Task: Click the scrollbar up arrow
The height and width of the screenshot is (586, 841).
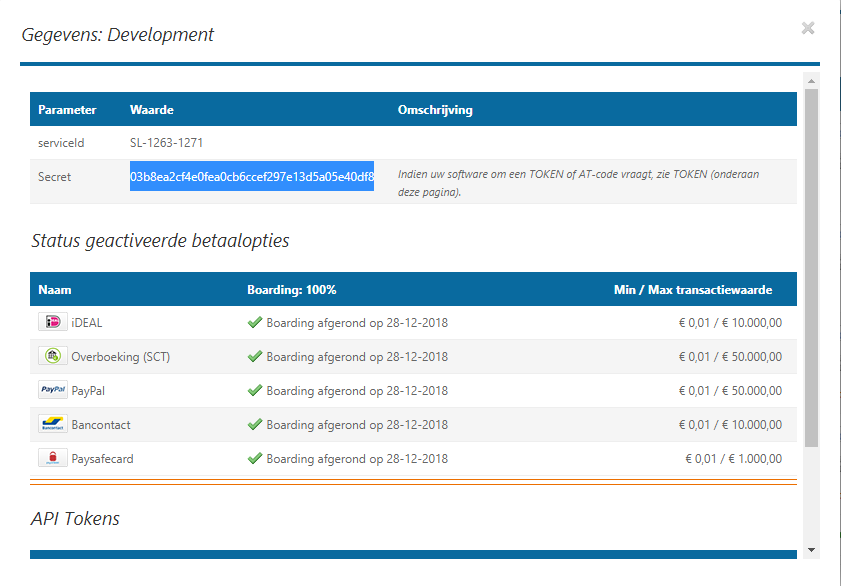Action: click(811, 80)
